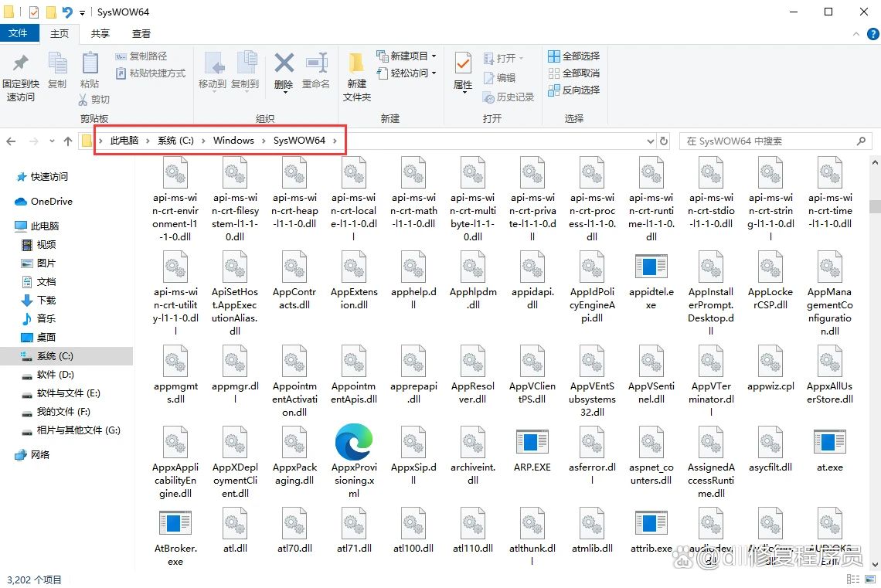Screen dimensions: 881x588
Task: Select the apphelp.dll file icon
Action: tap(413, 267)
